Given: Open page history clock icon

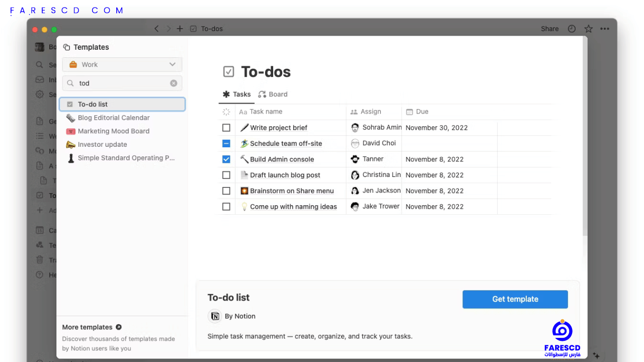Looking at the screenshot, I should pos(572,29).
